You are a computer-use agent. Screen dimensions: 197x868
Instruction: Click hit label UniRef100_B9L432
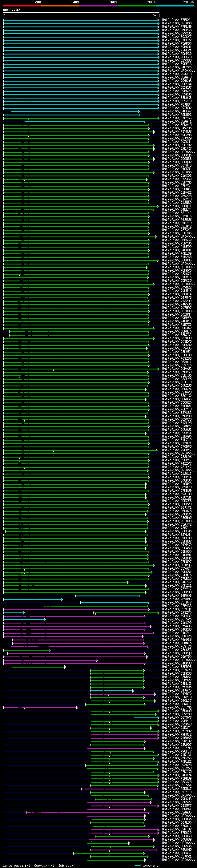177,616
